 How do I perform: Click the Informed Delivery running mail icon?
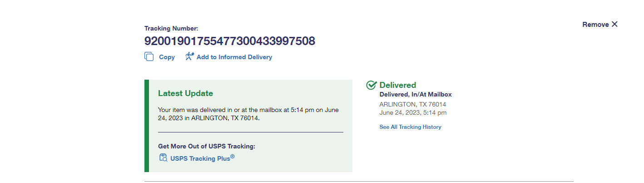coord(189,56)
